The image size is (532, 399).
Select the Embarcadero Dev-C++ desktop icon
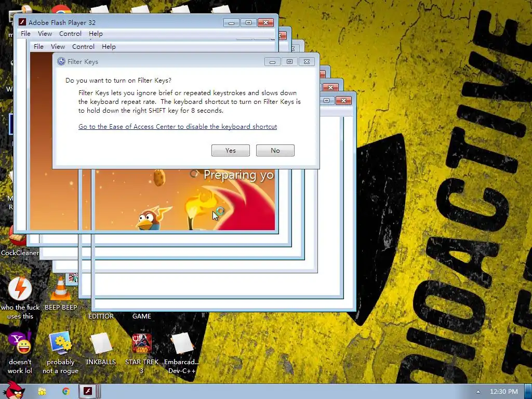(182, 353)
